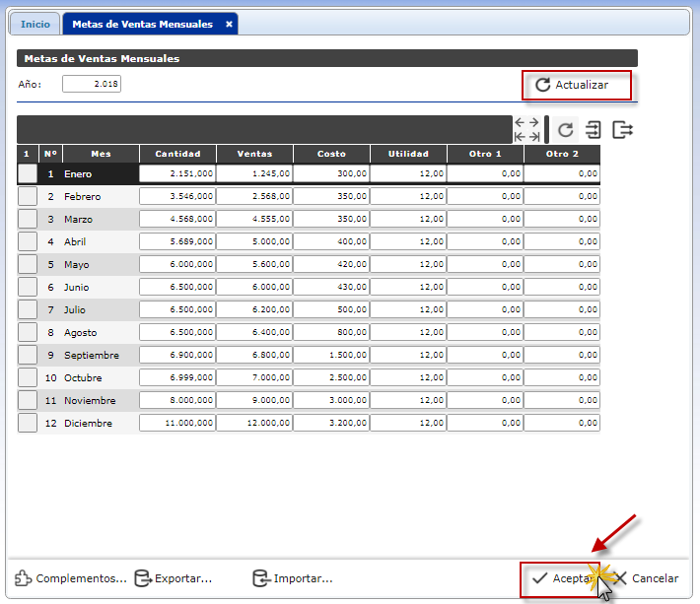
Task: Click the Importar database button
Action: pyautogui.click(x=293, y=578)
